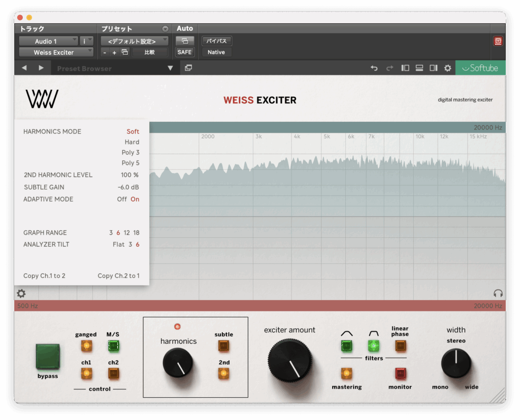Screen dimensions: 520x420
Task: Click the stereo width knob
Action: [x=456, y=363]
